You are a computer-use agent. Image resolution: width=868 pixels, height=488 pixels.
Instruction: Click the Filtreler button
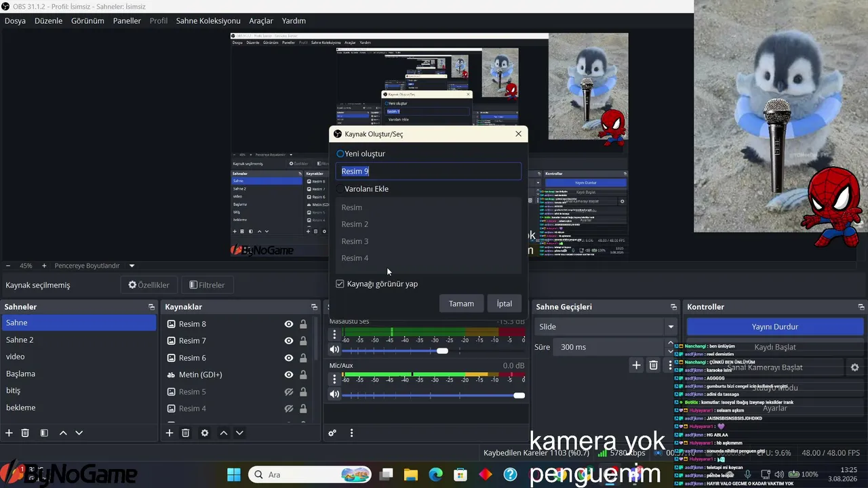pos(207,285)
